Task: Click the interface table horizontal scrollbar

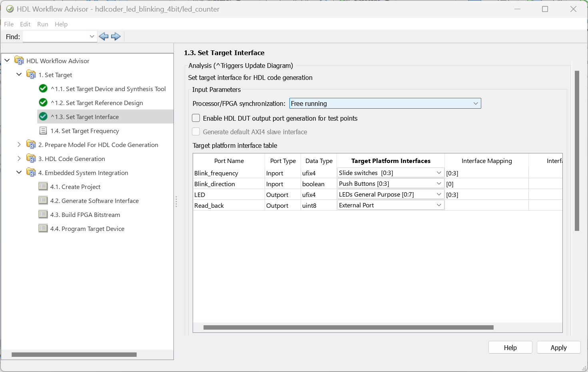Action: (x=348, y=328)
